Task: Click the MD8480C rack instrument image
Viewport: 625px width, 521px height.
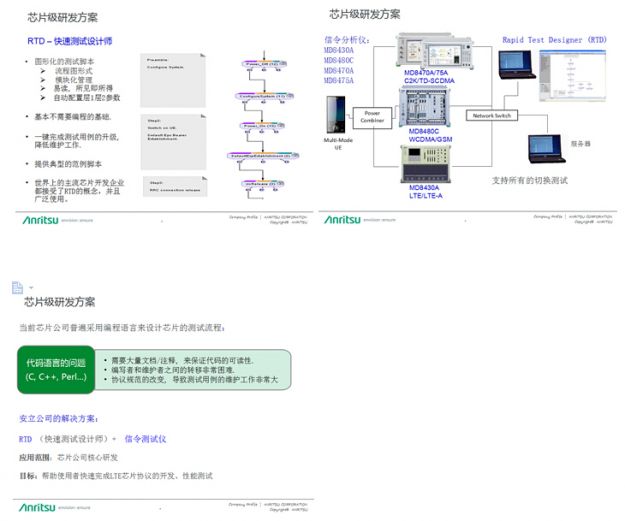Action: point(425,108)
